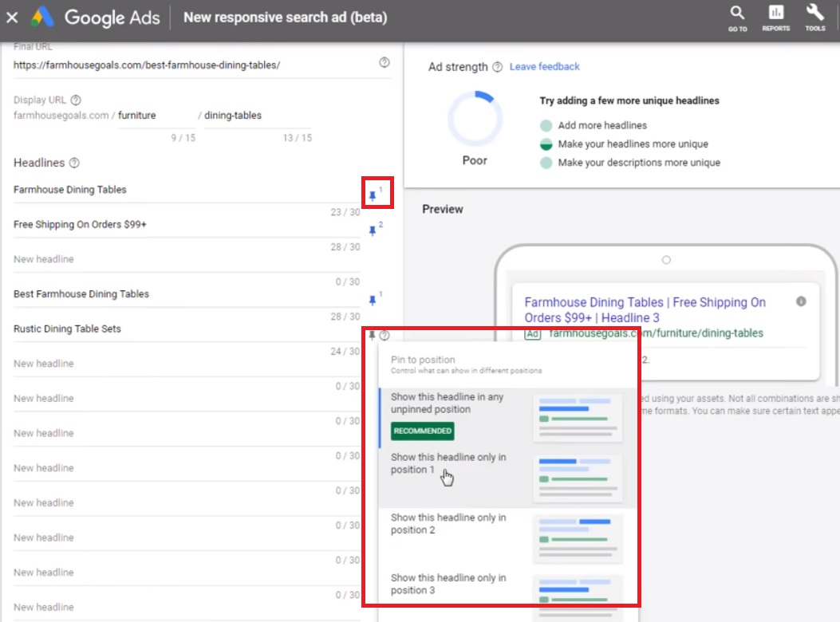
Task: Click the info icon in the ad preview
Action: 801,301
